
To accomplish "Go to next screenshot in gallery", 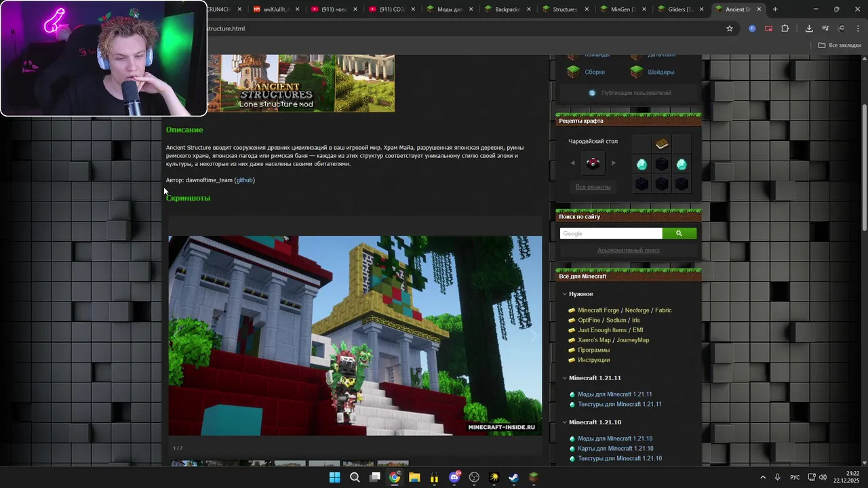I will tap(533, 335).
